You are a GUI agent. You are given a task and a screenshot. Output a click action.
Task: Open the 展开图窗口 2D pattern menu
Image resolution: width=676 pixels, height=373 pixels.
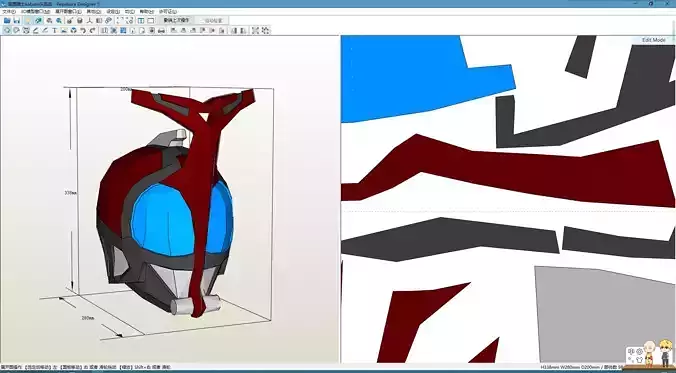68,12
